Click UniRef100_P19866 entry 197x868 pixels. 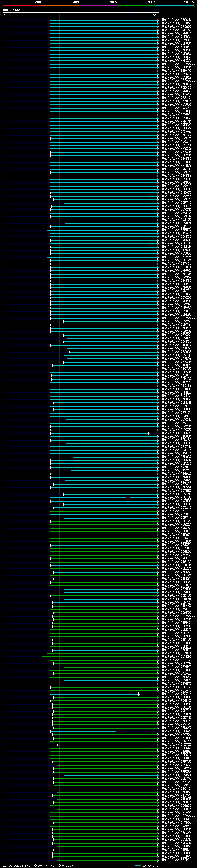[176, 118]
